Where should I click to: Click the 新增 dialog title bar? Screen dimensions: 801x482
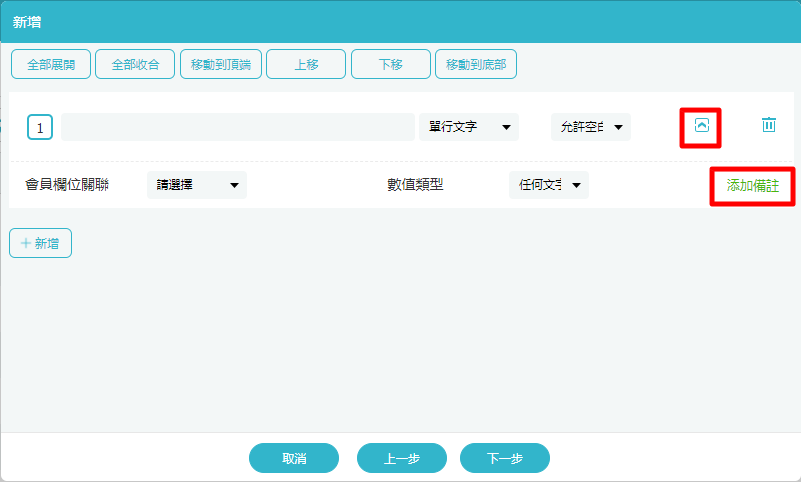[400, 21]
